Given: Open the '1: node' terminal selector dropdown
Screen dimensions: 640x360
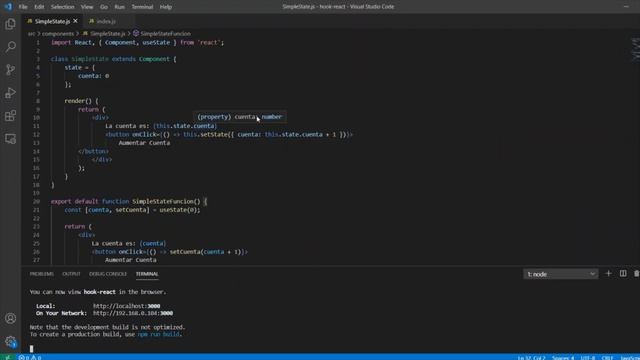Looking at the screenshot, I should (561, 274).
